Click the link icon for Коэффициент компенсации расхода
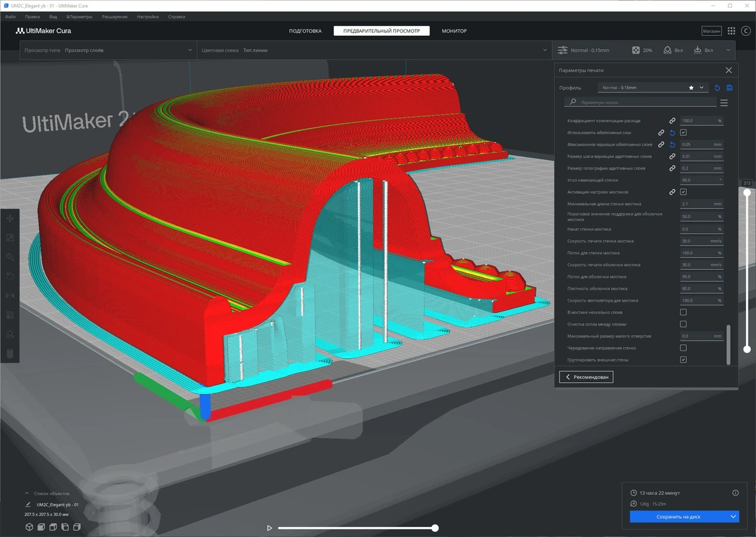Viewport: 756px width, 537px height. (x=672, y=120)
